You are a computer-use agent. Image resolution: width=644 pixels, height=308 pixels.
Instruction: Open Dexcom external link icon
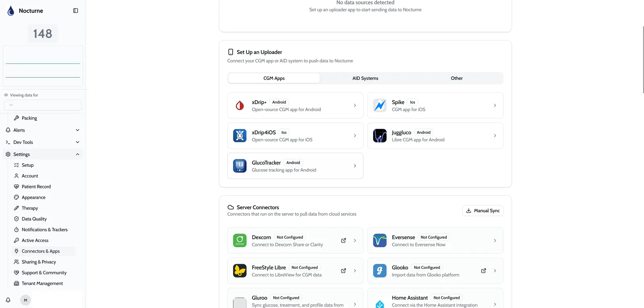[x=344, y=240]
